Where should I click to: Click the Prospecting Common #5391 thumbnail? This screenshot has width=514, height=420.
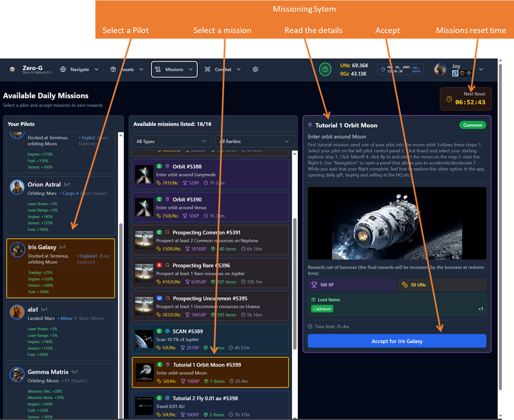pos(144,240)
